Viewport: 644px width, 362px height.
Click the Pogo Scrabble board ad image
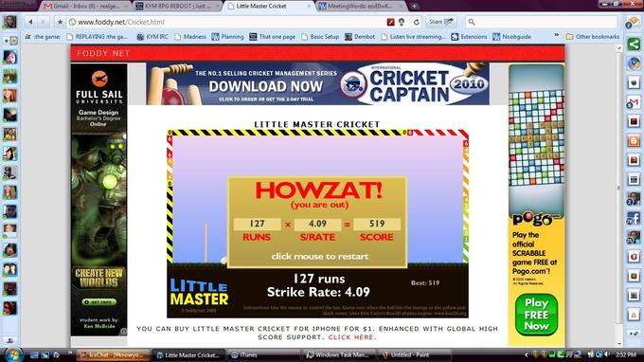(x=536, y=137)
